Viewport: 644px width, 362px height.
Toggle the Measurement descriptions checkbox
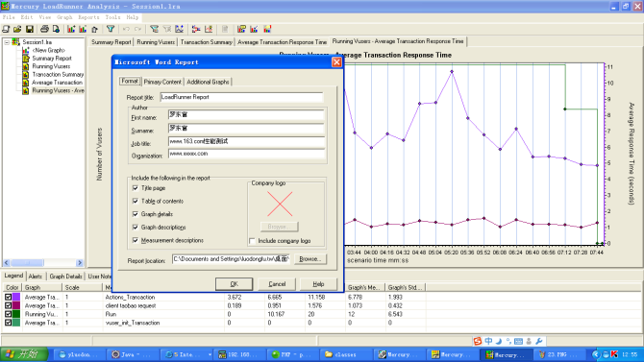(x=136, y=240)
